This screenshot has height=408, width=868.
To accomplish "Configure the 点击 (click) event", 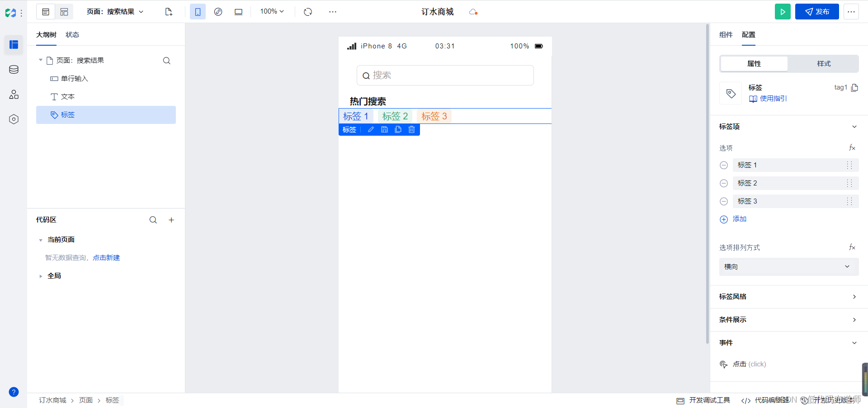I will (743, 364).
